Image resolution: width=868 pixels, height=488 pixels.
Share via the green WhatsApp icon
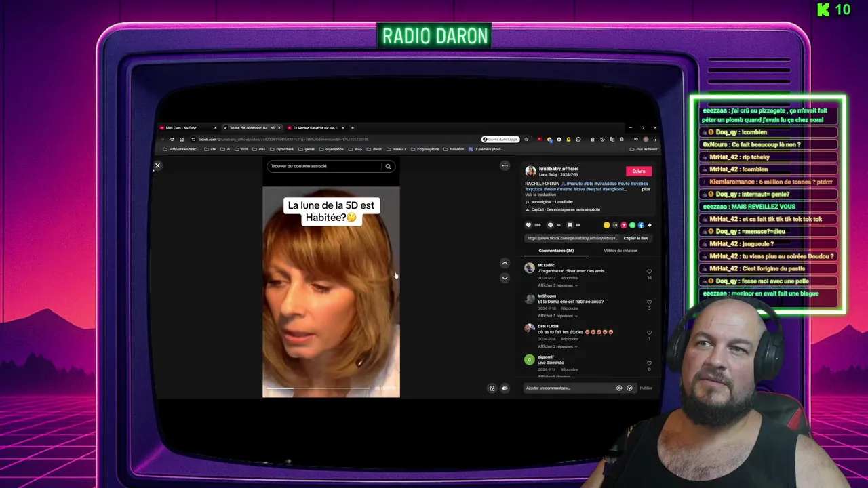click(x=632, y=225)
